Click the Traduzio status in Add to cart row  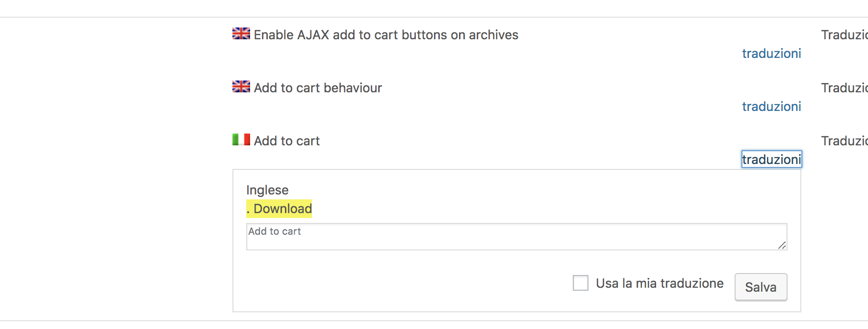pyautogui.click(x=844, y=141)
